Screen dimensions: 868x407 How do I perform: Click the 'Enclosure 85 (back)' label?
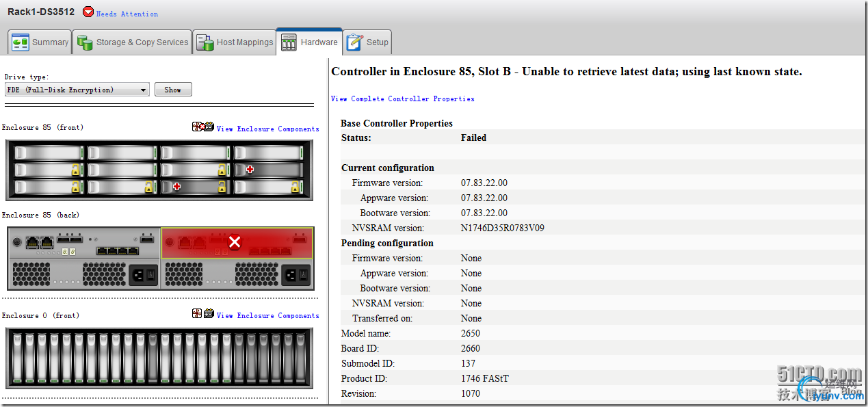(40, 215)
